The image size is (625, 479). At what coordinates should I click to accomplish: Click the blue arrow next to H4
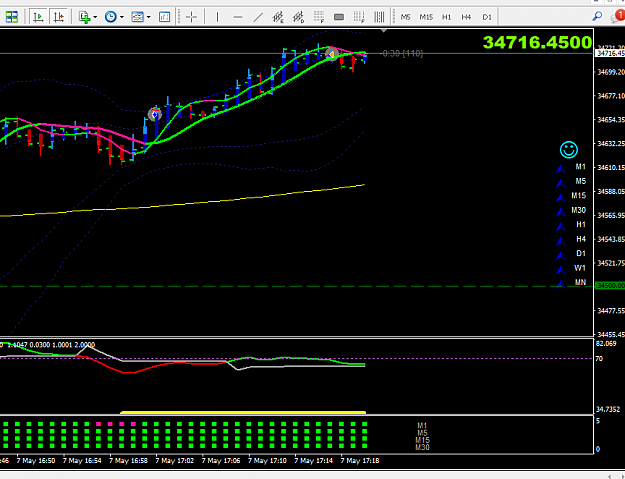pyautogui.click(x=561, y=241)
